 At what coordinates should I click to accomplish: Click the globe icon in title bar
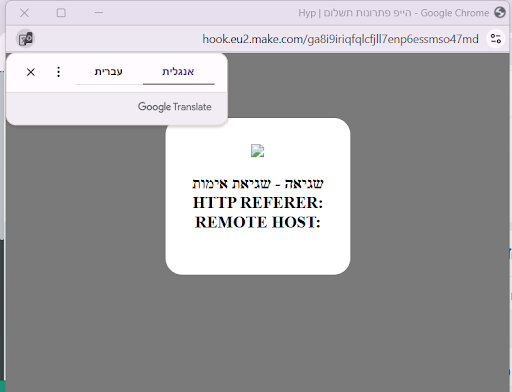pos(500,13)
